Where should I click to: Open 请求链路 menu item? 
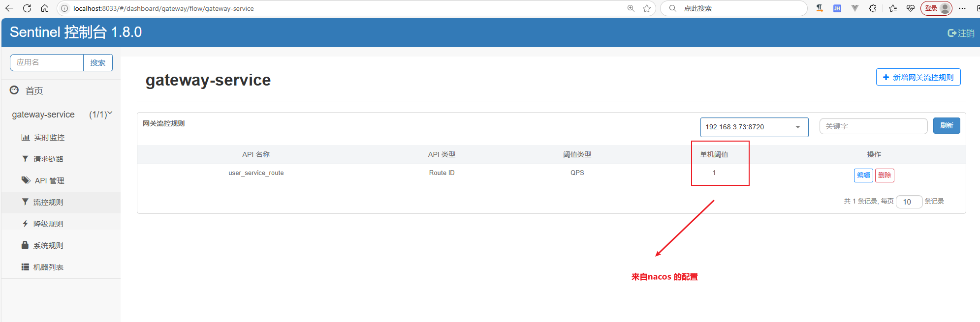tap(48, 159)
